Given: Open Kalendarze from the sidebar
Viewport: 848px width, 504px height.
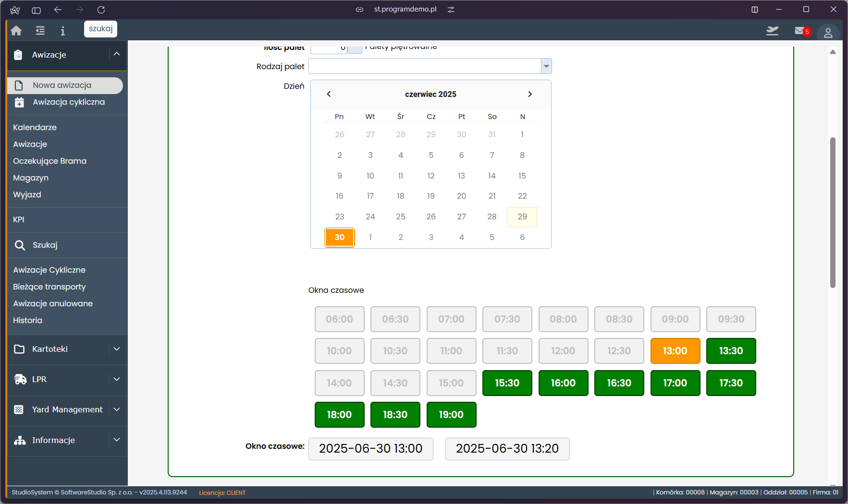Looking at the screenshot, I should [35, 127].
